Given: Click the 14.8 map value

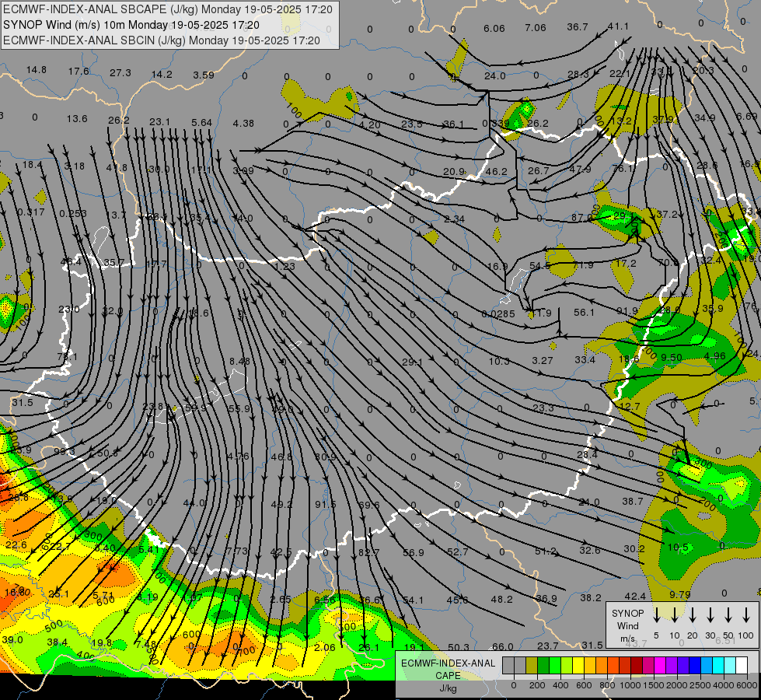Looking at the screenshot, I should [x=37, y=70].
